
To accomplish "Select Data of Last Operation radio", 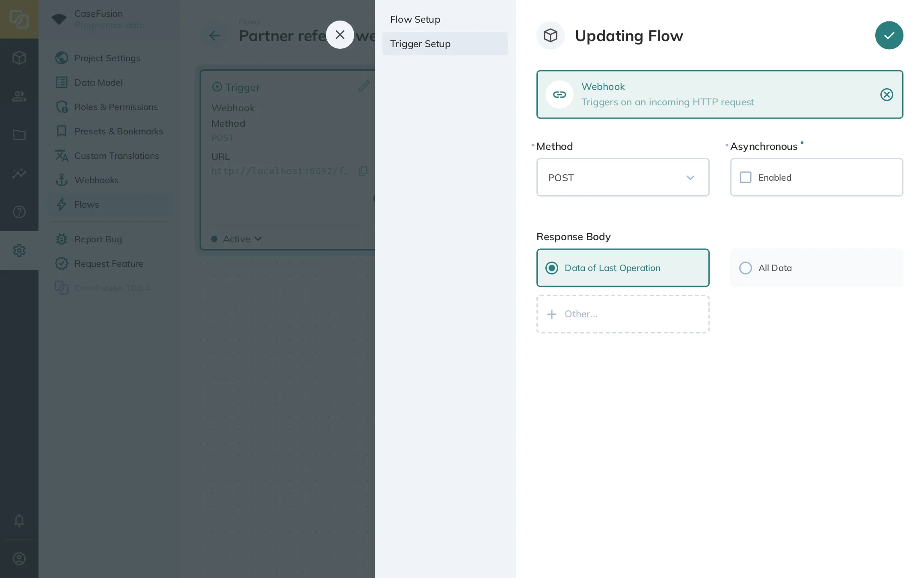I will coord(622,268).
